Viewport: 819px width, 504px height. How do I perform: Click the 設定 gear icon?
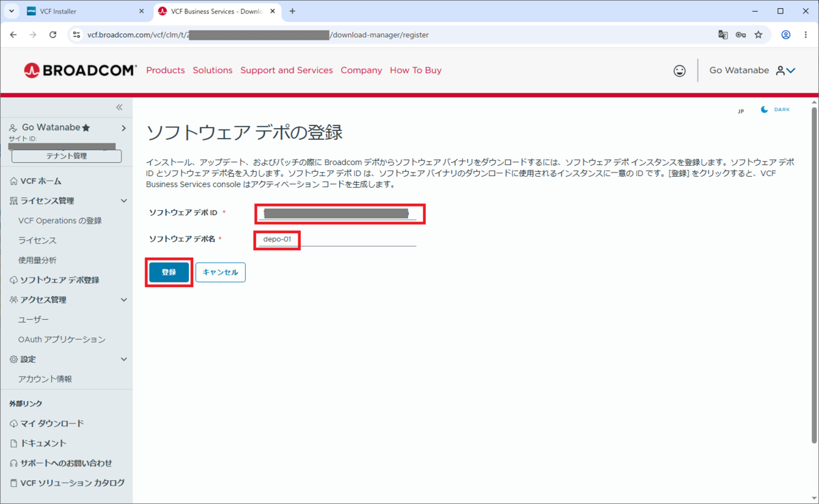(x=14, y=359)
